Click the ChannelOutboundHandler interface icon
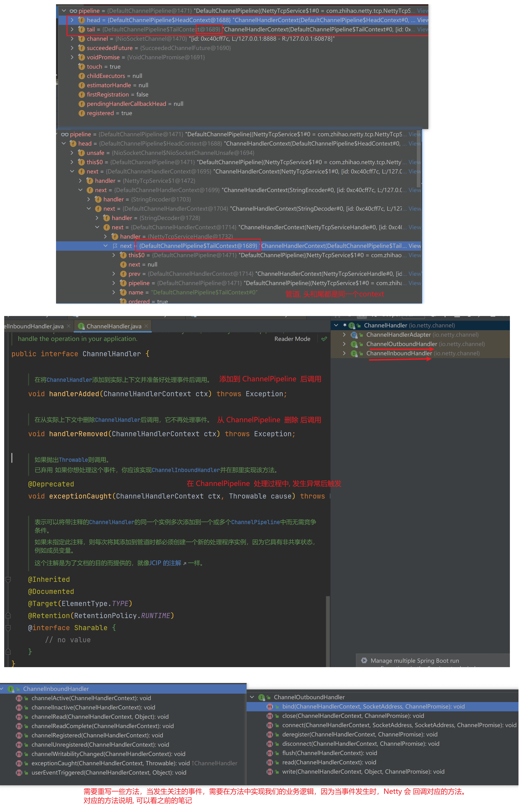525x812 pixels. pyautogui.click(x=261, y=697)
